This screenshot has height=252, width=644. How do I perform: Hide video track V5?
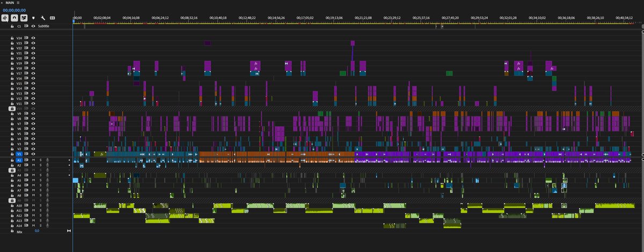click(33, 134)
